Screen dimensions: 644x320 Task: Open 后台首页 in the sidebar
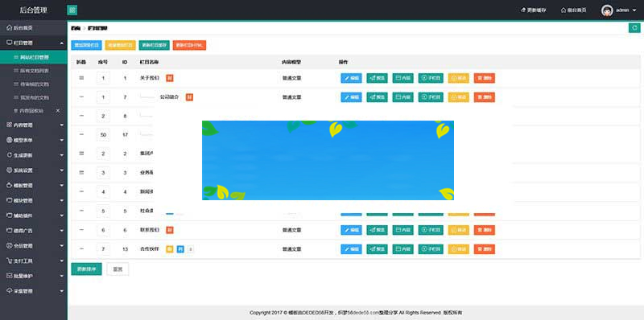(34, 28)
